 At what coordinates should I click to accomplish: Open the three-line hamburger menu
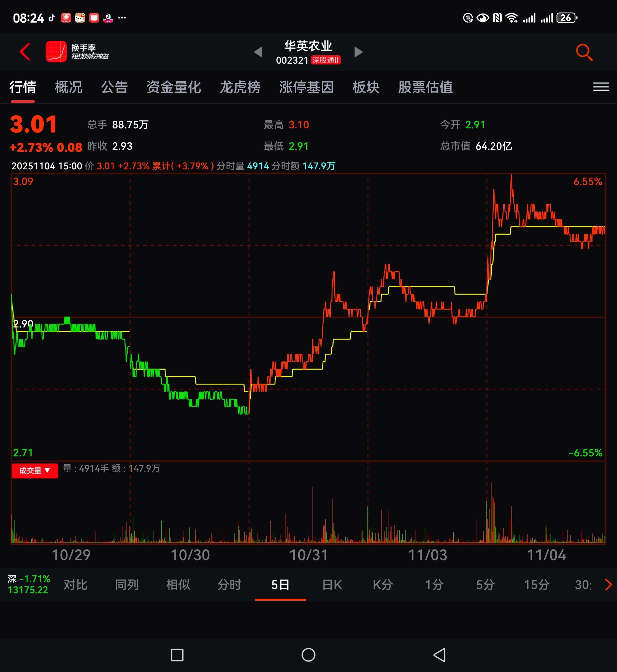(601, 87)
